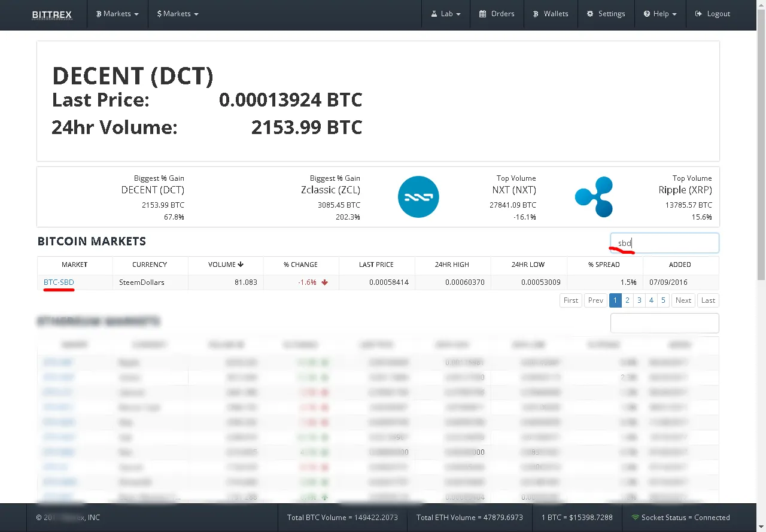Click the 0.00058414 last price cell

click(376, 282)
